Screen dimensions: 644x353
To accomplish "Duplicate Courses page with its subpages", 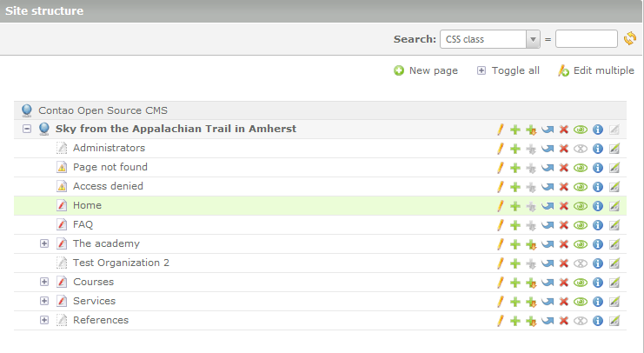I will 530,283.
